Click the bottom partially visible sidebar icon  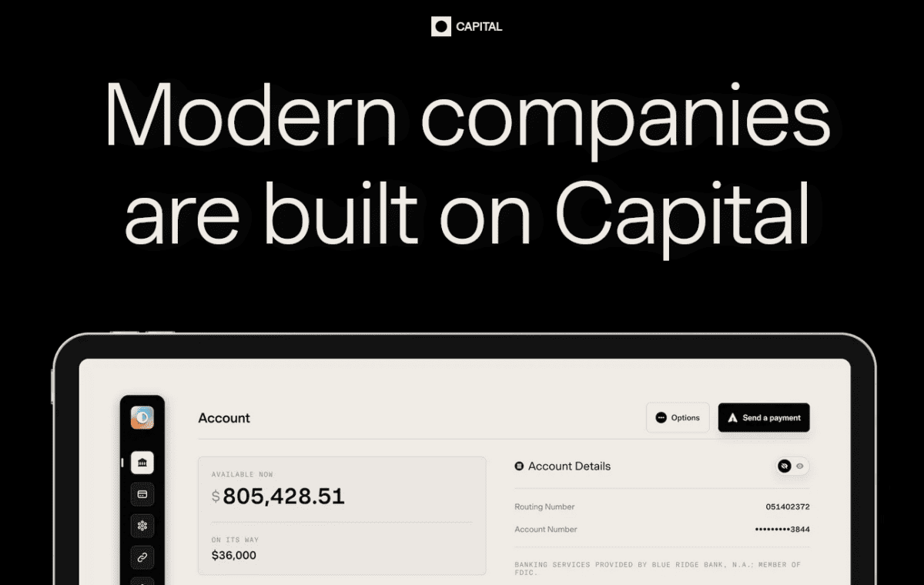(x=142, y=581)
